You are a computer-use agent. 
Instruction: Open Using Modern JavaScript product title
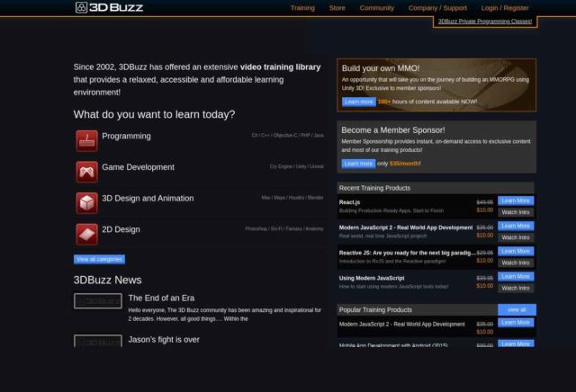[x=372, y=278]
